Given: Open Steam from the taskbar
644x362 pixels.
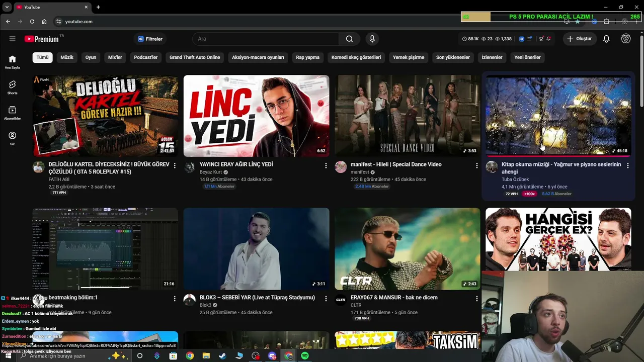Looking at the screenshot, I should click(x=222, y=355).
